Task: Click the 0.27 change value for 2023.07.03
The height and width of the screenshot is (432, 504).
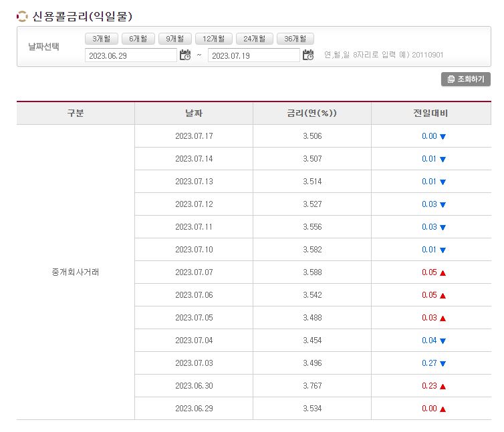Action: [x=429, y=363]
